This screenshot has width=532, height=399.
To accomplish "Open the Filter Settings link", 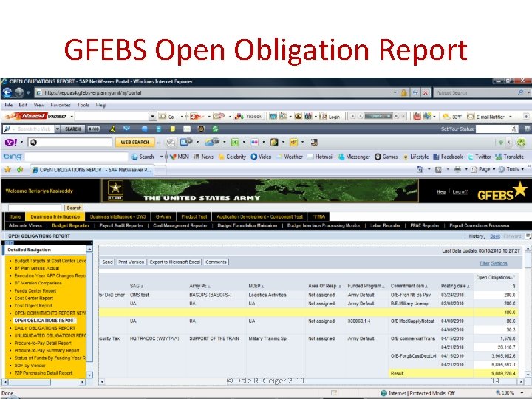I will pyautogui.click(x=494, y=263).
